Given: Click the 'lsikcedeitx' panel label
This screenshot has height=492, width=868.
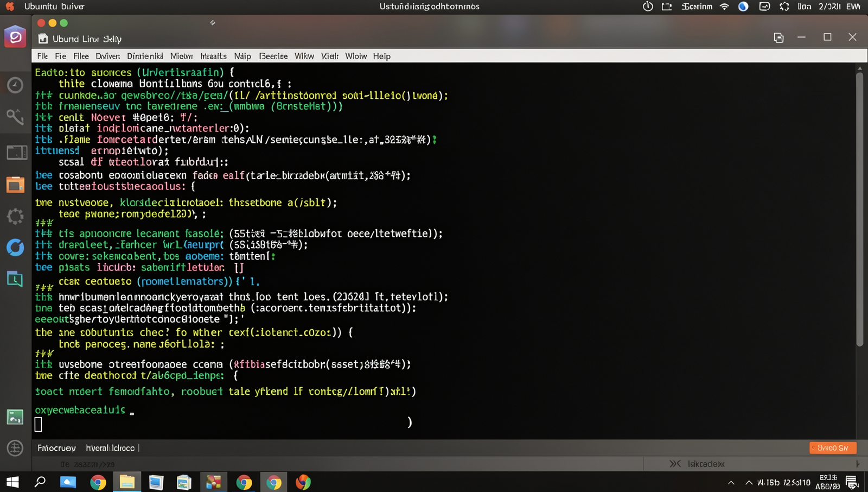Looking at the screenshot, I should tap(706, 464).
